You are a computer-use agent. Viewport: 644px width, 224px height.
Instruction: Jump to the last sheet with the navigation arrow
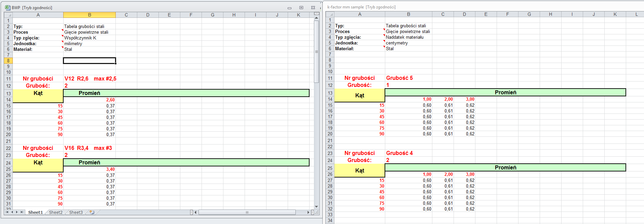[22, 212]
